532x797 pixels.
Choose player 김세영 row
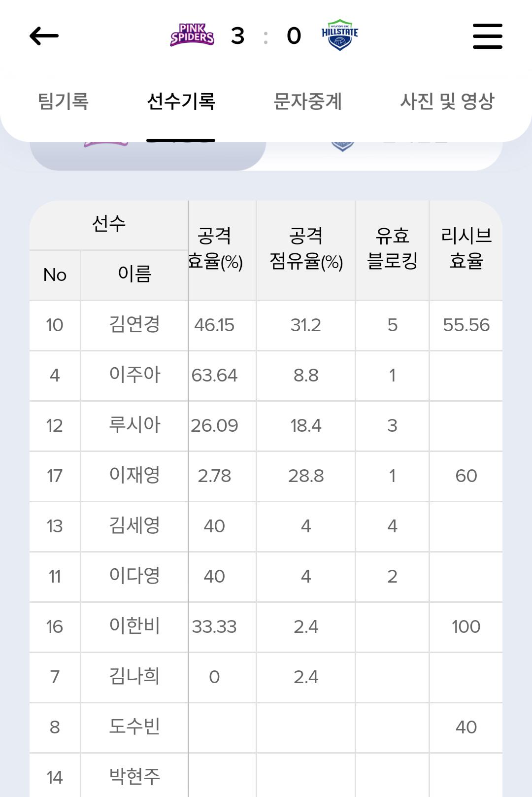[x=134, y=526]
